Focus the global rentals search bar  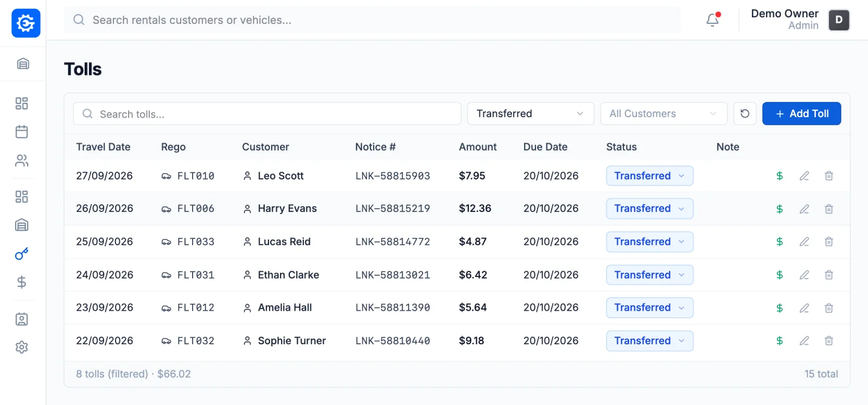tap(372, 20)
